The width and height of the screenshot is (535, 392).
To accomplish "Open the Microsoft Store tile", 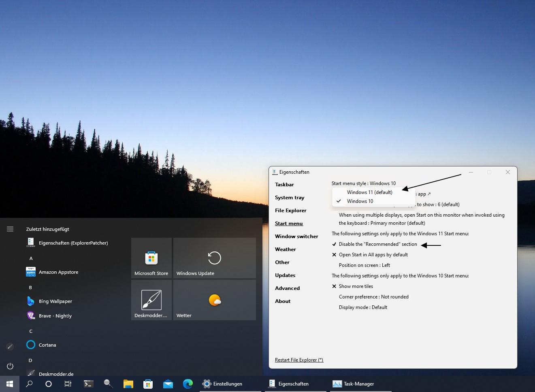I will (x=151, y=258).
